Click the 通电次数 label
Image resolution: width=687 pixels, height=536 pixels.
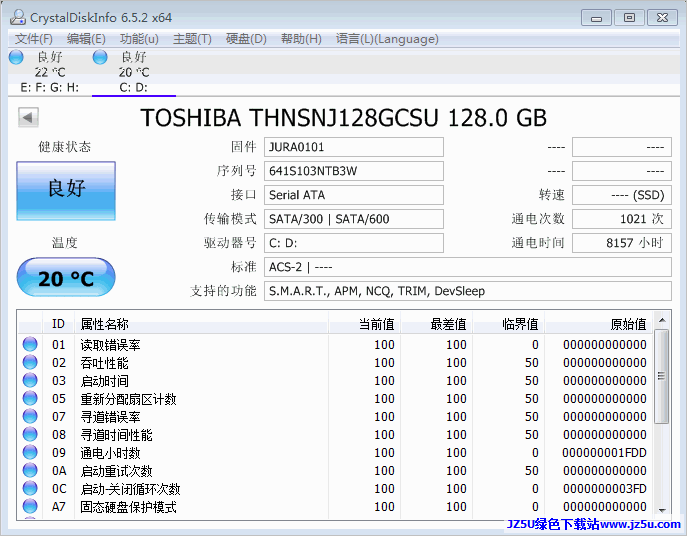(538, 219)
